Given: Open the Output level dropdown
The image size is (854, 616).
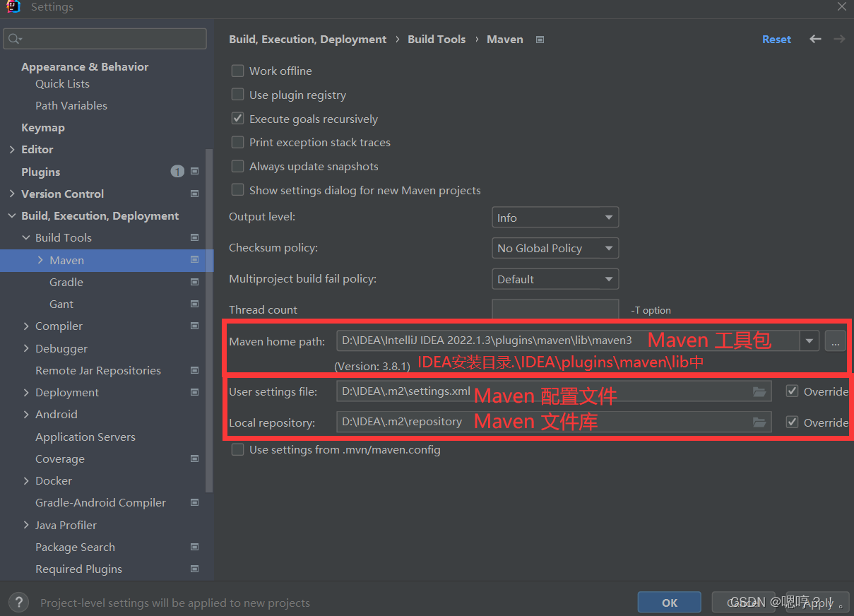Looking at the screenshot, I should point(555,218).
